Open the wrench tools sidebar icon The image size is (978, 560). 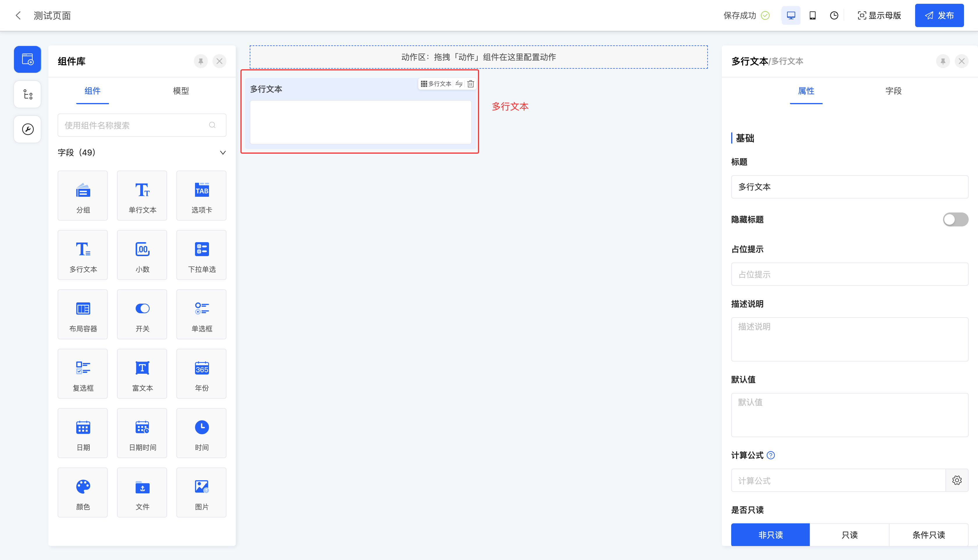click(27, 129)
